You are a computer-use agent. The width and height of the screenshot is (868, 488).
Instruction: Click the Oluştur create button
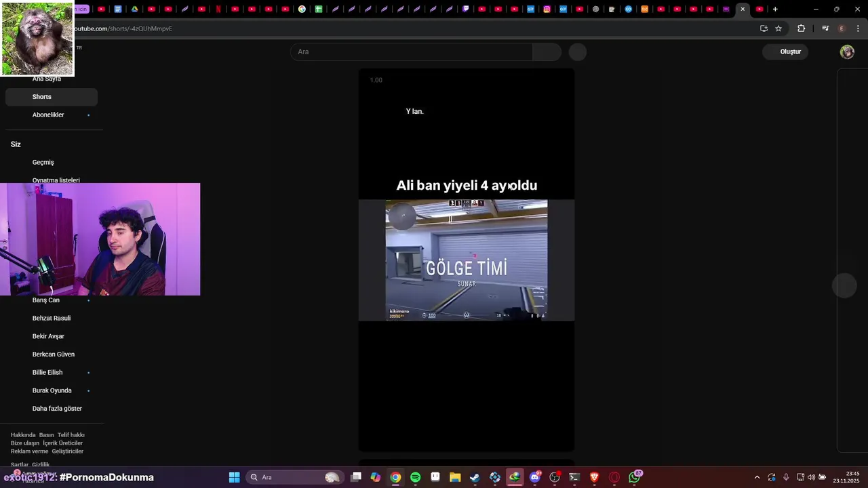pos(786,52)
